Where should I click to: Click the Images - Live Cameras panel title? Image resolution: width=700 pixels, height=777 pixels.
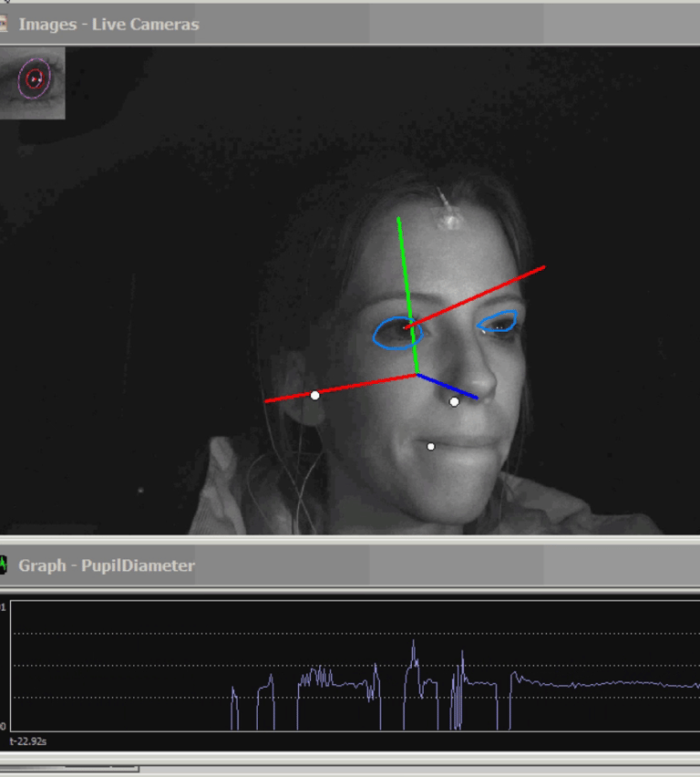[108, 25]
